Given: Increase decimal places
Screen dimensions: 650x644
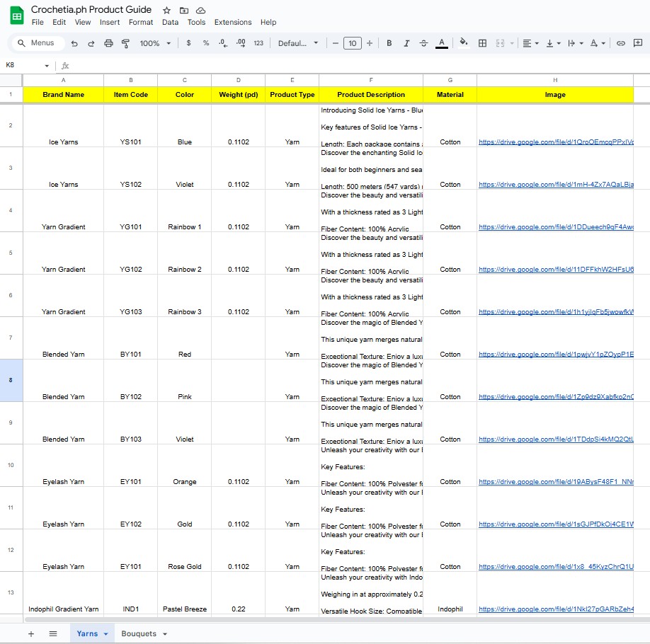Looking at the screenshot, I should click(241, 42).
